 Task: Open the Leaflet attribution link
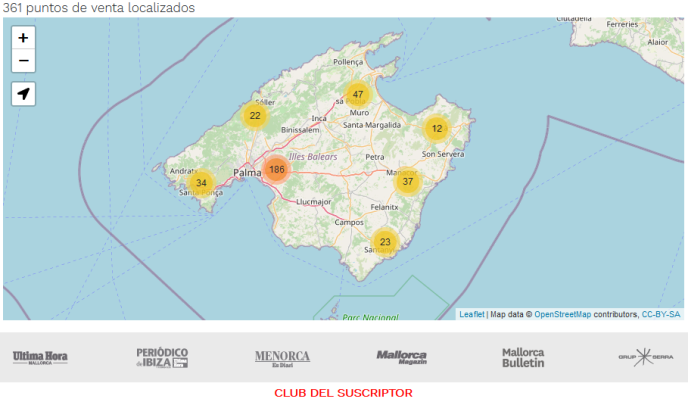472,314
